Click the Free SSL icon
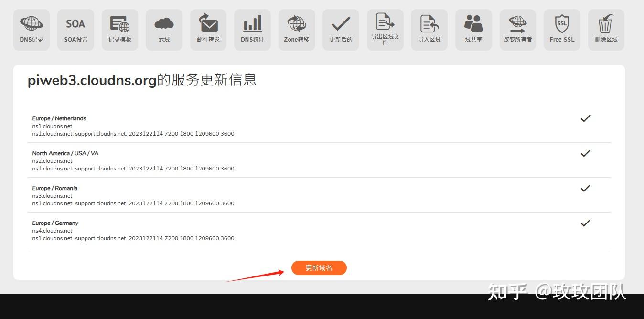The image size is (644, 319). point(562,29)
